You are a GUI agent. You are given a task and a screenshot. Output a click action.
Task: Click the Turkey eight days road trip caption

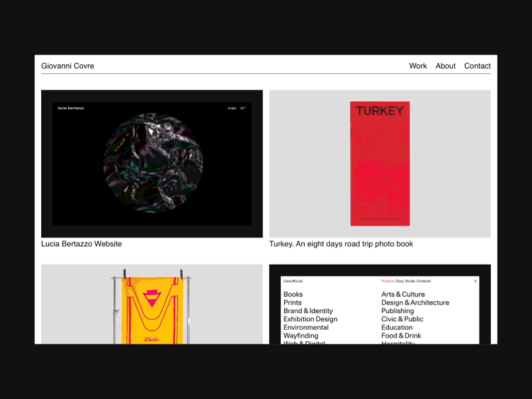click(341, 243)
